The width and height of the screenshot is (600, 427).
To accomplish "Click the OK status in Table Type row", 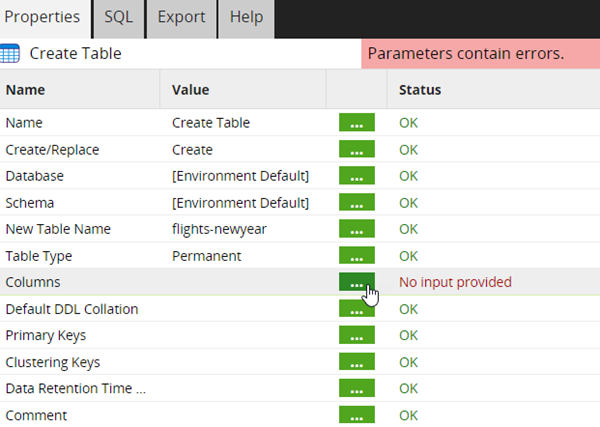I will (x=408, y=256).
